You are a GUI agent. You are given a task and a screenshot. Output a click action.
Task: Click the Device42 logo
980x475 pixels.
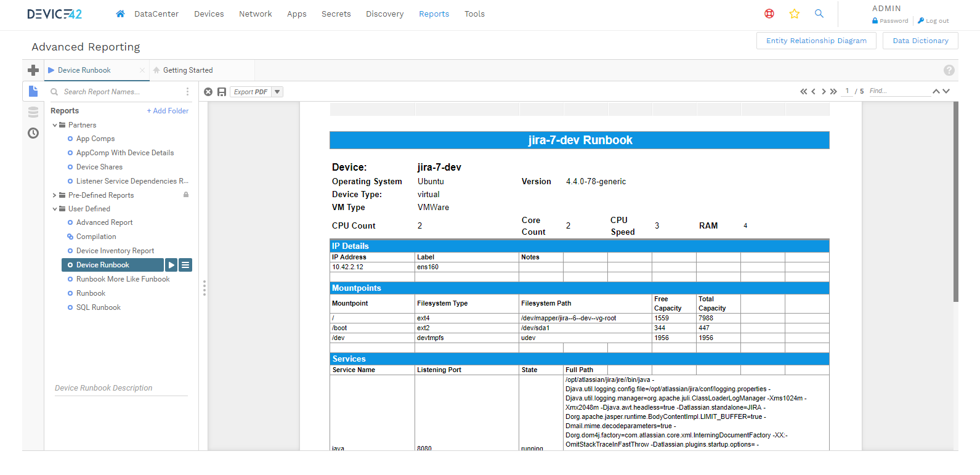54,14
